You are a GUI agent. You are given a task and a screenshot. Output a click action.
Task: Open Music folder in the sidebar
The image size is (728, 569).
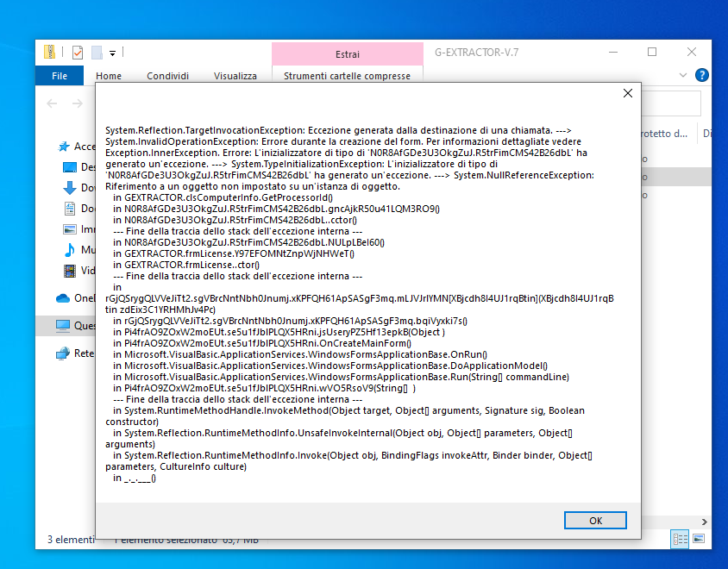point(79,250)
